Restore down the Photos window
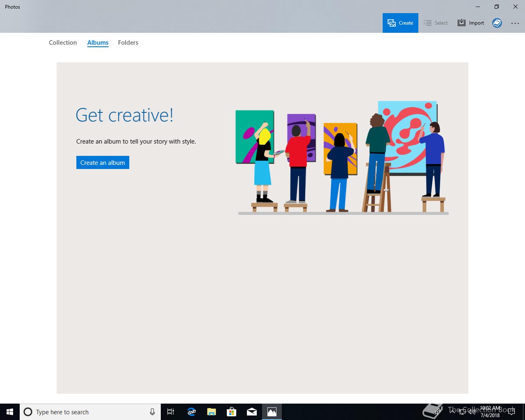 [x=497, y=7]
